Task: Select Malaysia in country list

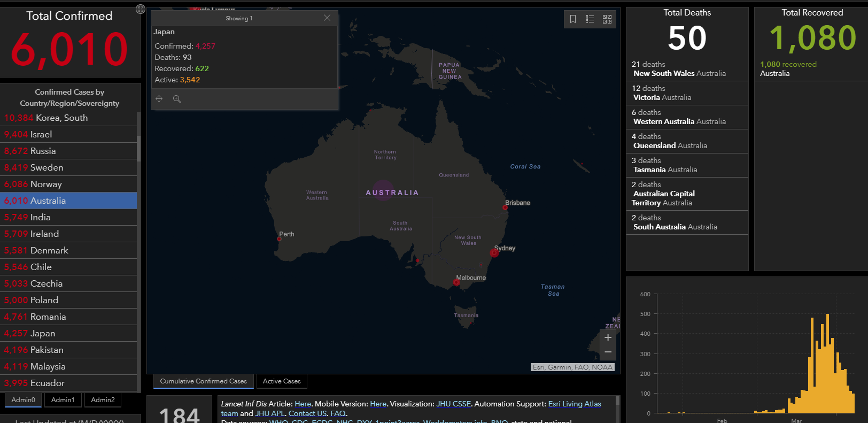Action: pos(68,366)
